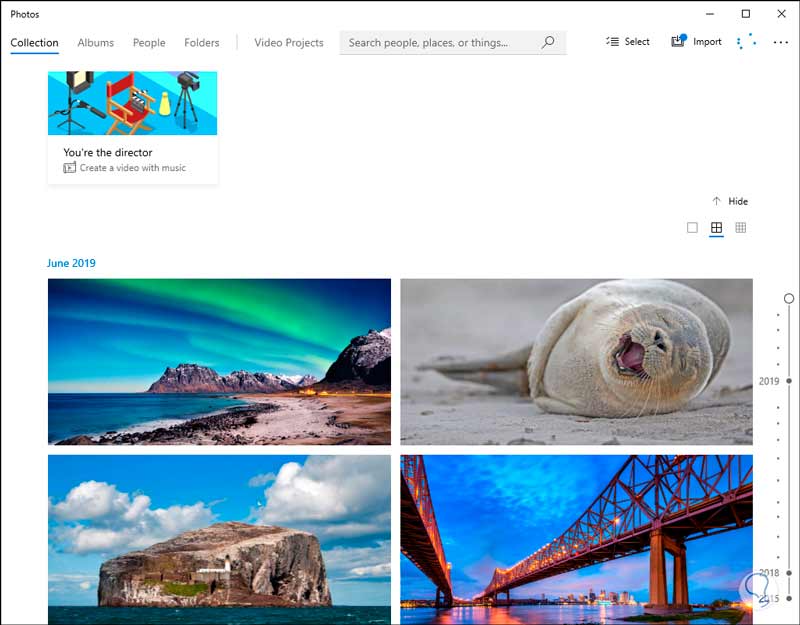Switch to large single-tile view

tap(692, 228)
